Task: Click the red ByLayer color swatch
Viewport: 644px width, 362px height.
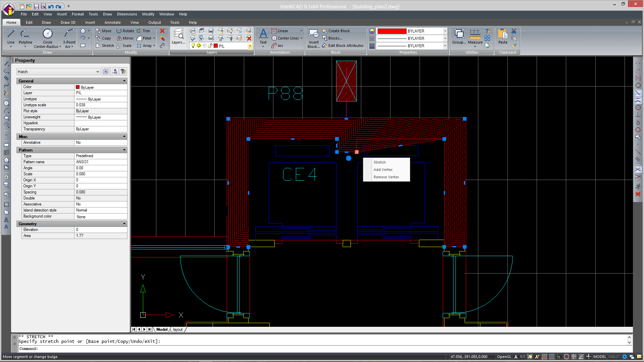Action: click(391, 31)
